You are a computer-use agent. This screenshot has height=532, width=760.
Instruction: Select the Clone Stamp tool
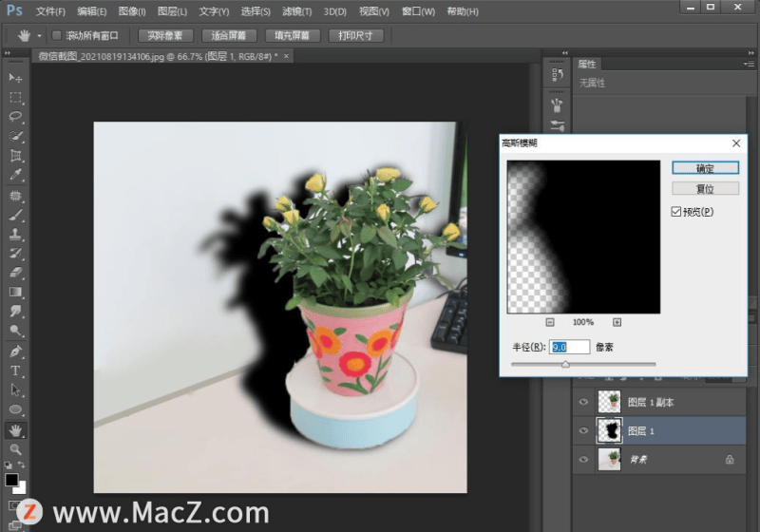[x=16, y=234]
